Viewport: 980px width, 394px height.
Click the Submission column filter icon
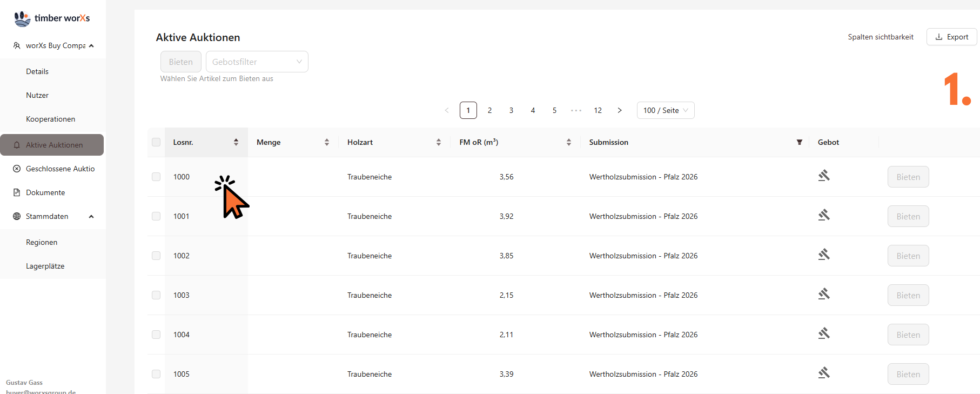pos(799,142)
